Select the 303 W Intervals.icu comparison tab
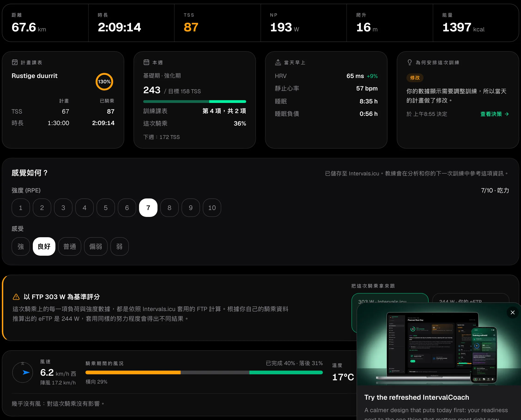This screenshot has width=521, height=420. (x=390, y=298)
